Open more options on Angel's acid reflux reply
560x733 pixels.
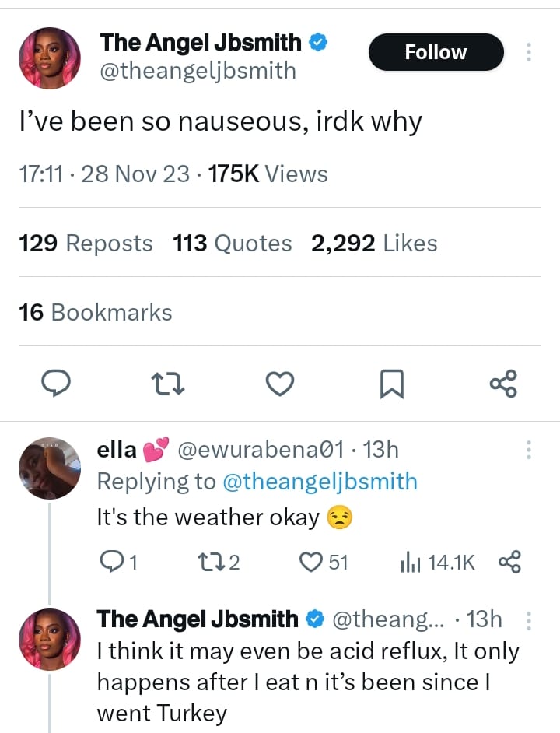click(x=529, y=620)
